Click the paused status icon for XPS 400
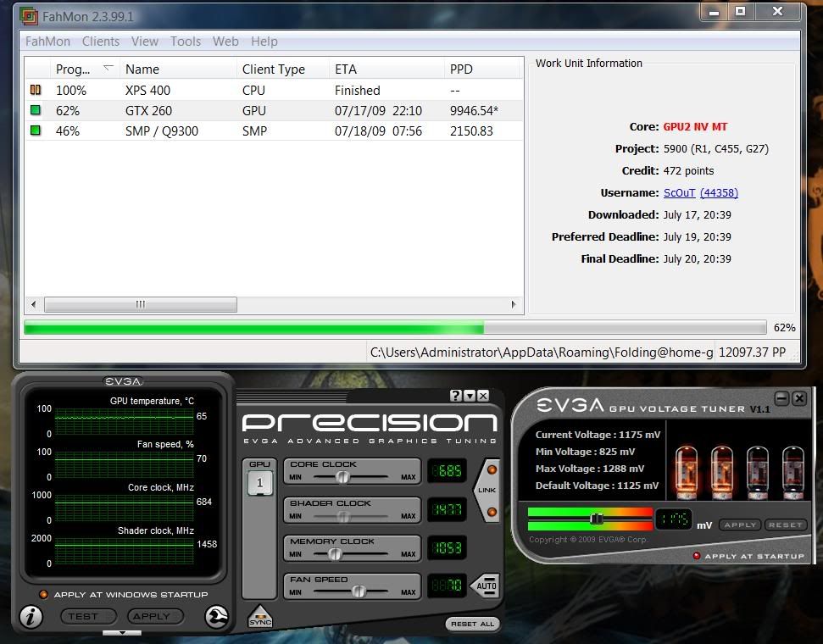The height and width of the screenshot is (644, 823). 35,90
